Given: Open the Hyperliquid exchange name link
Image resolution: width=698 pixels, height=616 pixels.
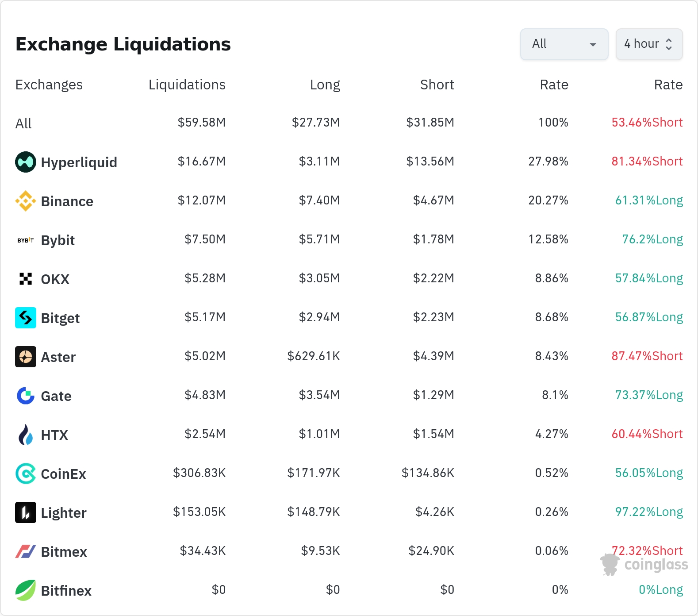Looking at the screenshot, I should (79, 162).
